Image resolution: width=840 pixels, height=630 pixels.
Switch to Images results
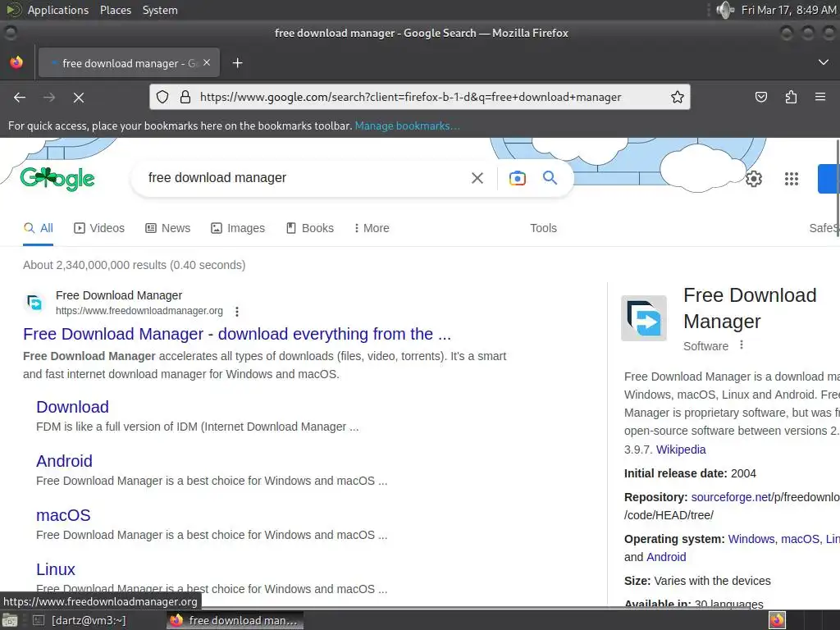(x=238, y=228)
